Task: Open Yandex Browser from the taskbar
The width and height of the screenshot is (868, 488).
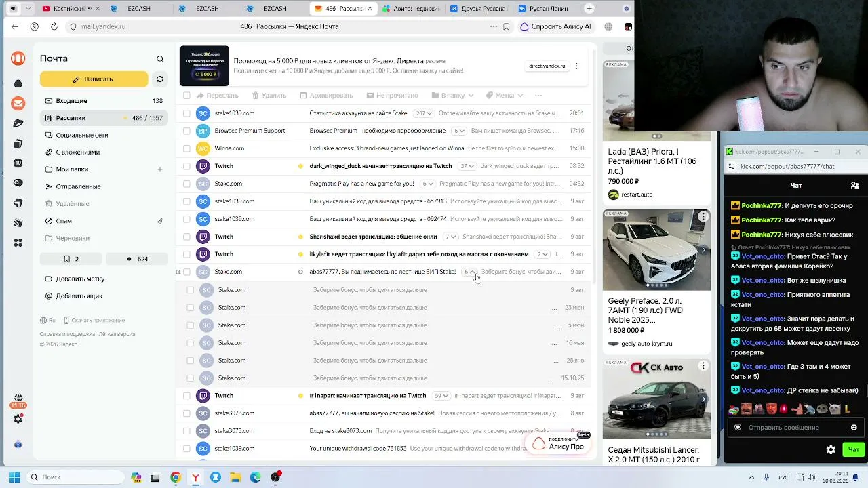Action: [x=195, y=477]
